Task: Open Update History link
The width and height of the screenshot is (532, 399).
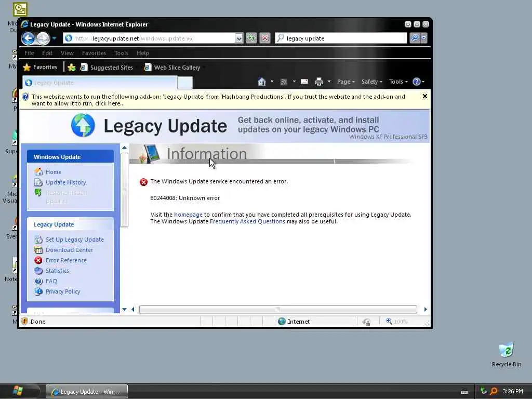Action: (66, 182)
